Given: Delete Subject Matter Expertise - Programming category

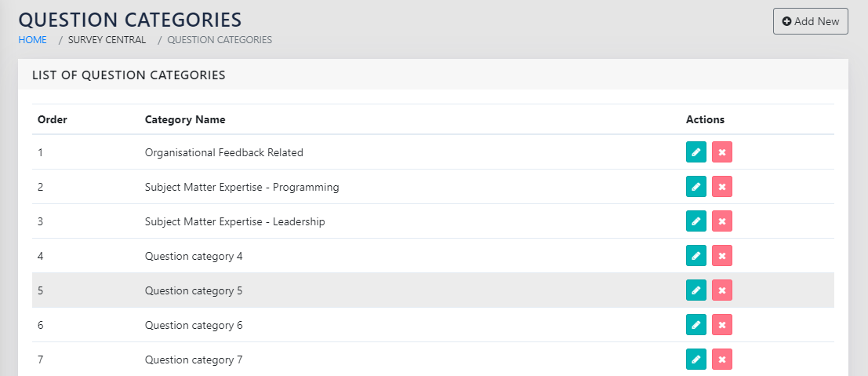Looking at the screenshot, I should 722,187.
